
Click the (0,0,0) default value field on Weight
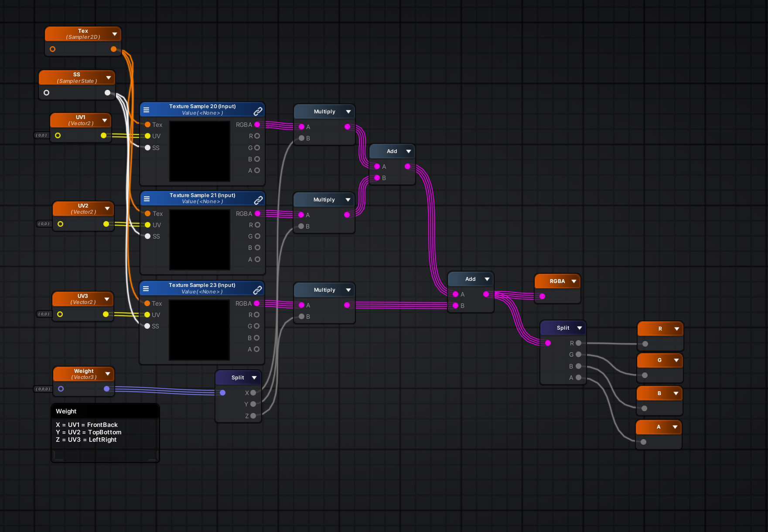coord(41,389)
